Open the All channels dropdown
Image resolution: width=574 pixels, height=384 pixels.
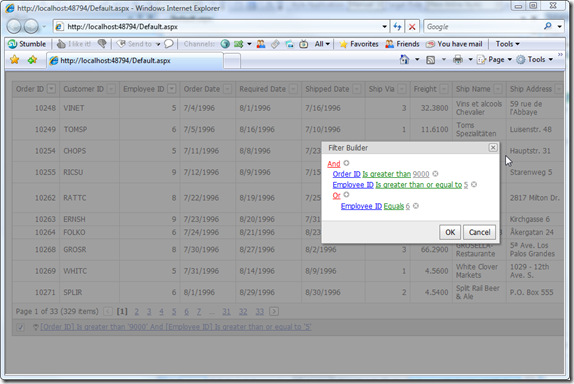[x=322, y=44]
